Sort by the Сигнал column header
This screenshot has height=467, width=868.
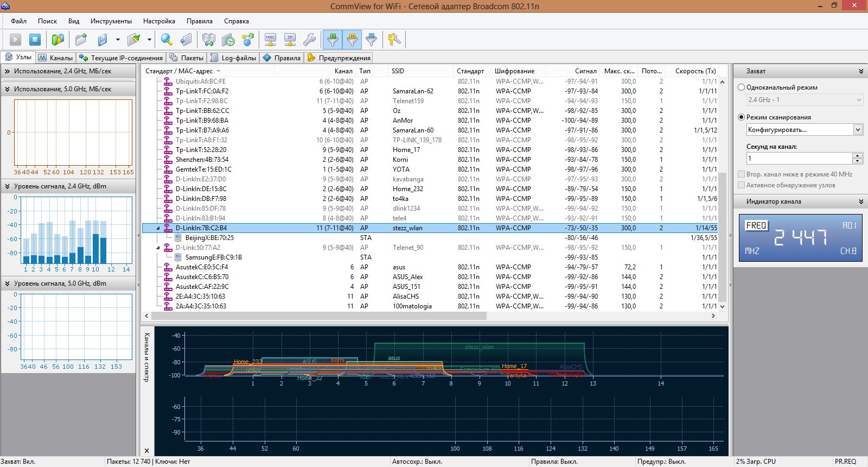pyautogui.click(x=585, y=71)
